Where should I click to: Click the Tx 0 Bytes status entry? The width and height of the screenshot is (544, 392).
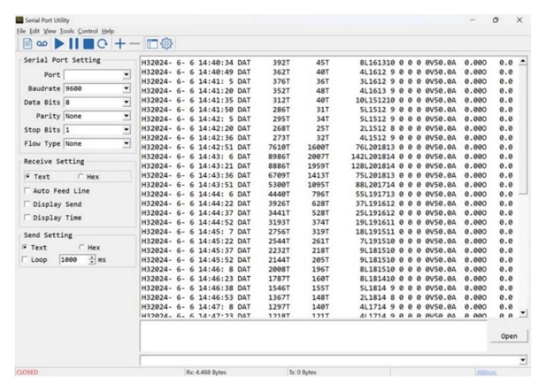click(x=303, y=372)
